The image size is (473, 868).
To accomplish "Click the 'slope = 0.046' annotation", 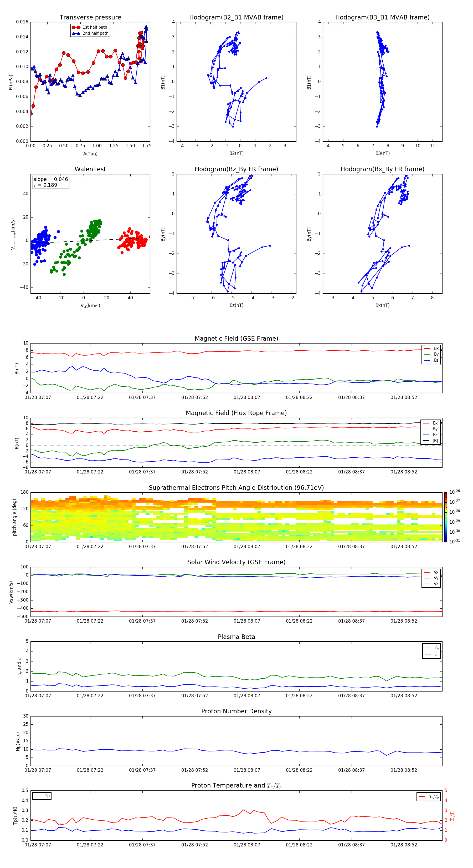I will coord(50,179).
